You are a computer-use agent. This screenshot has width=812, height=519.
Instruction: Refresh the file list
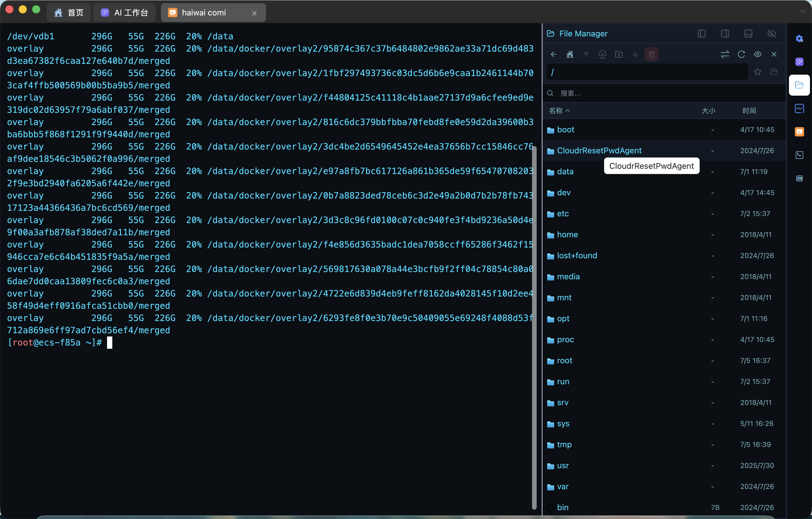(x=741, y=54)
